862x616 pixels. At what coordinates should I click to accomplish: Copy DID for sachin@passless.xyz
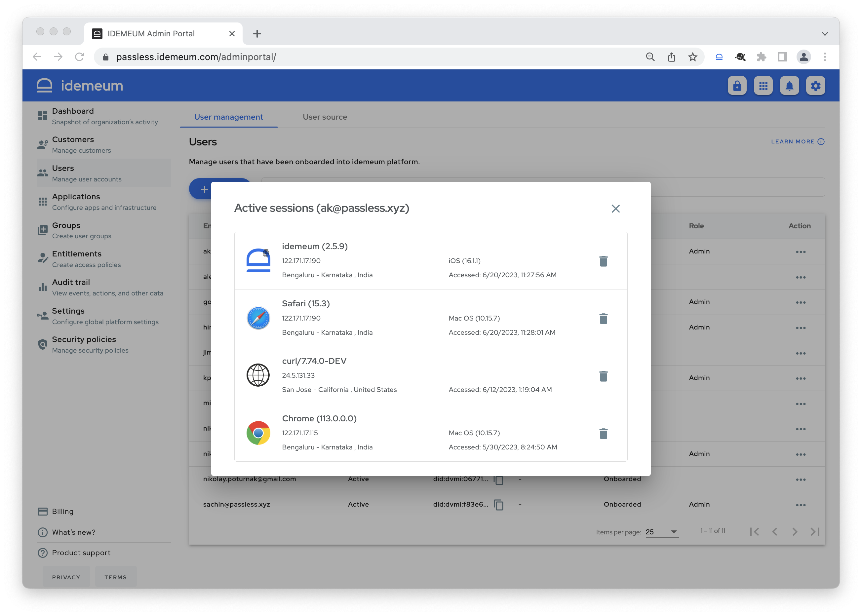[x=498, y=505]
